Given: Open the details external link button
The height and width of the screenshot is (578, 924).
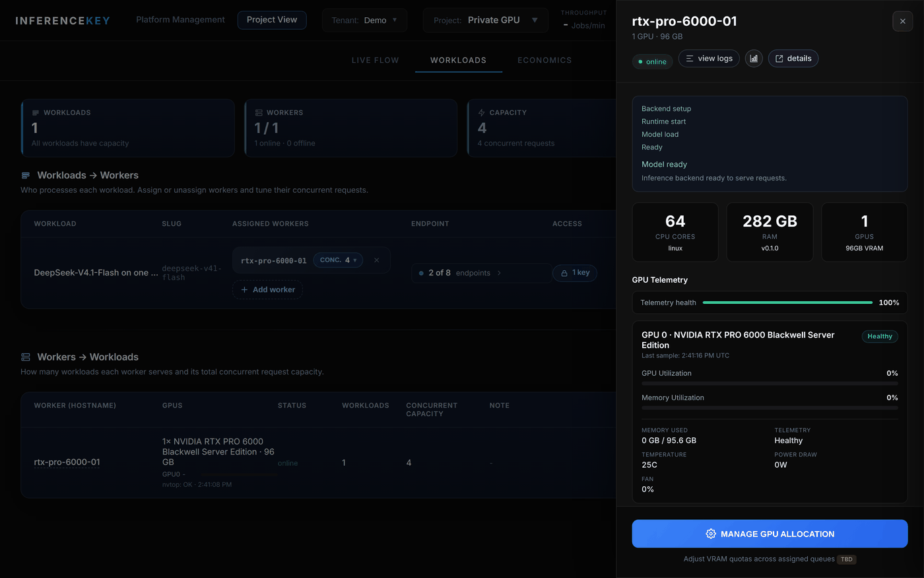Looking at the screenshot, I should [x=793, y=59].
